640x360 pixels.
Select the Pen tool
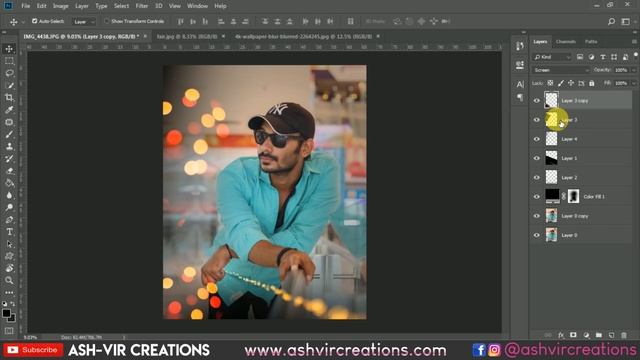coord(9,220)
